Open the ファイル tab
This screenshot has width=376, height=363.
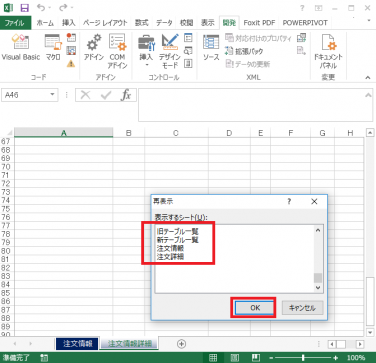15,23
